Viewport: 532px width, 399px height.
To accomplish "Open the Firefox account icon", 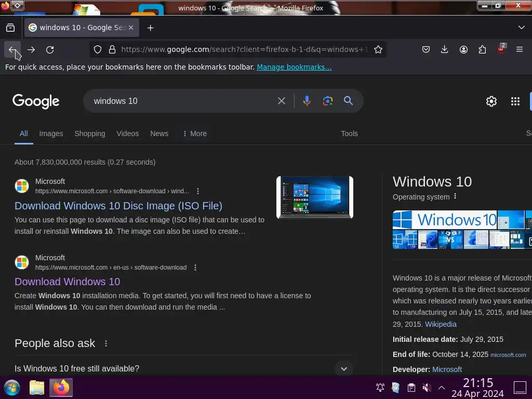I will [x=463, y=49].
